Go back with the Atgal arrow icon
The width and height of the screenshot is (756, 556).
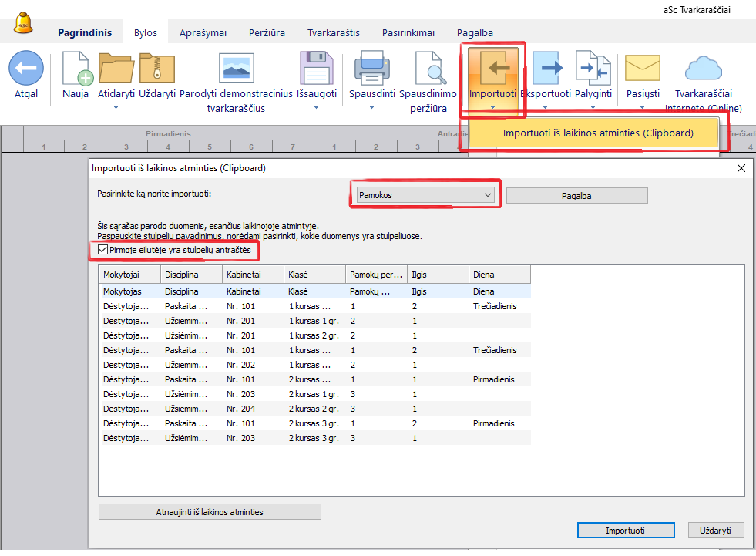[26, 68]
